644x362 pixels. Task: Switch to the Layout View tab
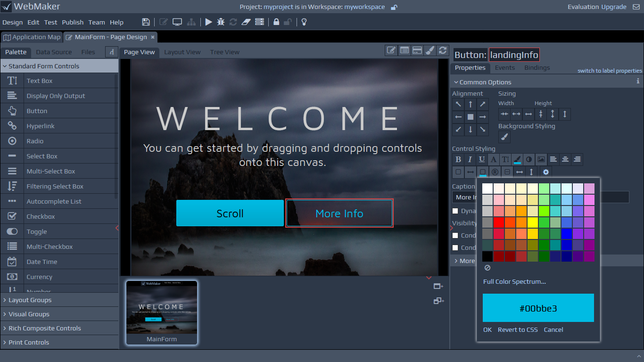point(182,52)
